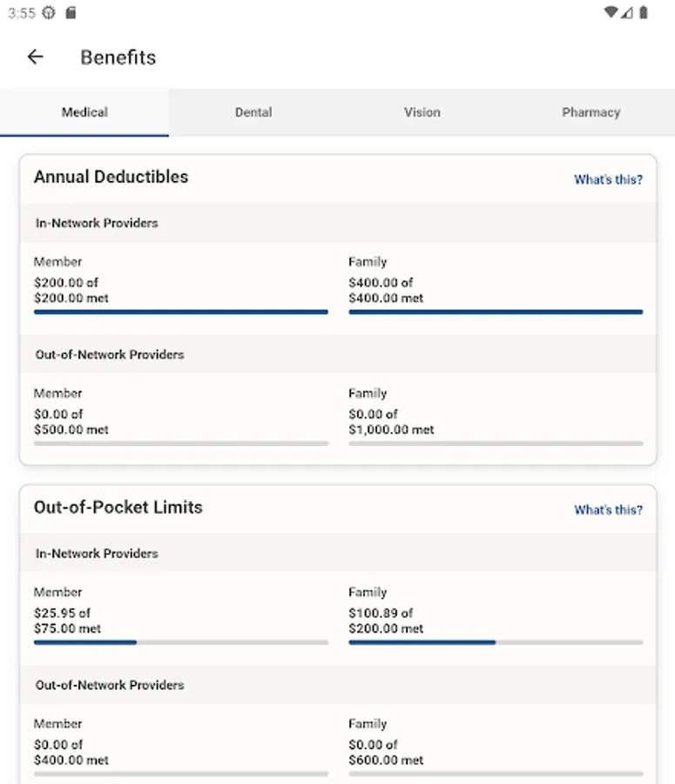Click the Annual Deductibles card heading
This screenshot has width=675, height=784.
pos(111,177)
